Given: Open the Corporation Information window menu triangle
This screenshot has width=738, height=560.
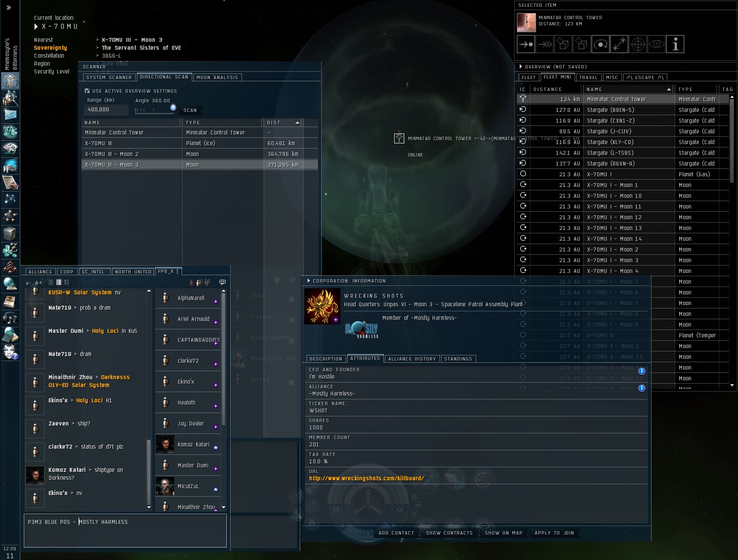Looking at the screenshot, I should point(309,281).
